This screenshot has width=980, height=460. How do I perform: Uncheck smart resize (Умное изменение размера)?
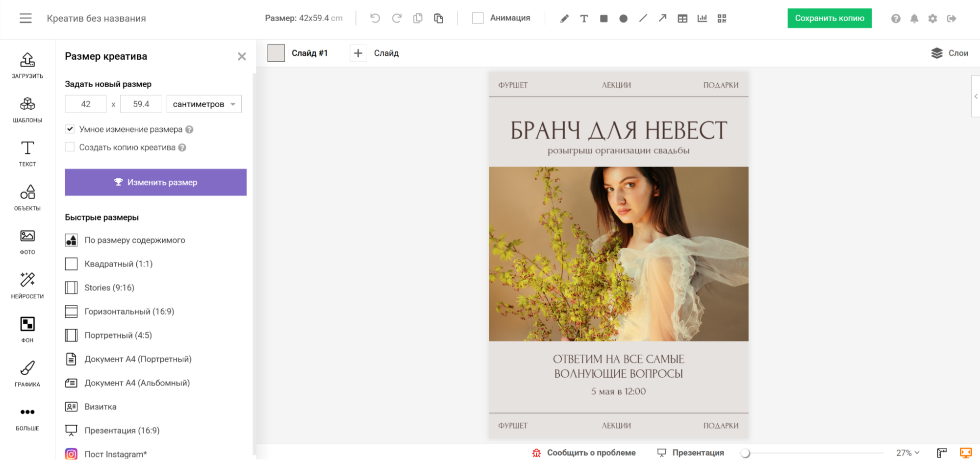[70, 129]
